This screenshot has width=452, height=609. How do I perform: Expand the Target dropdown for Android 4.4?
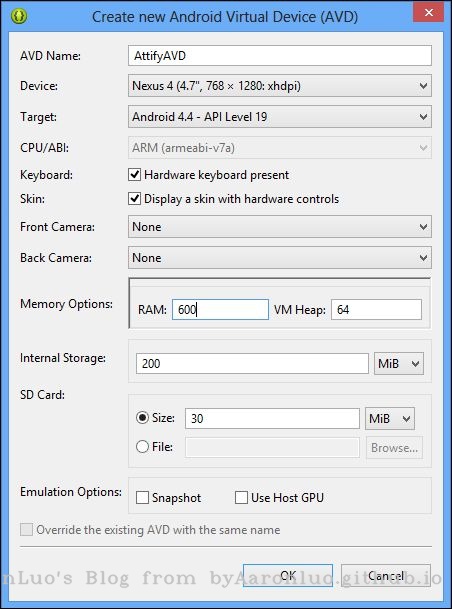pyautogui.click(x=280, y=117)
